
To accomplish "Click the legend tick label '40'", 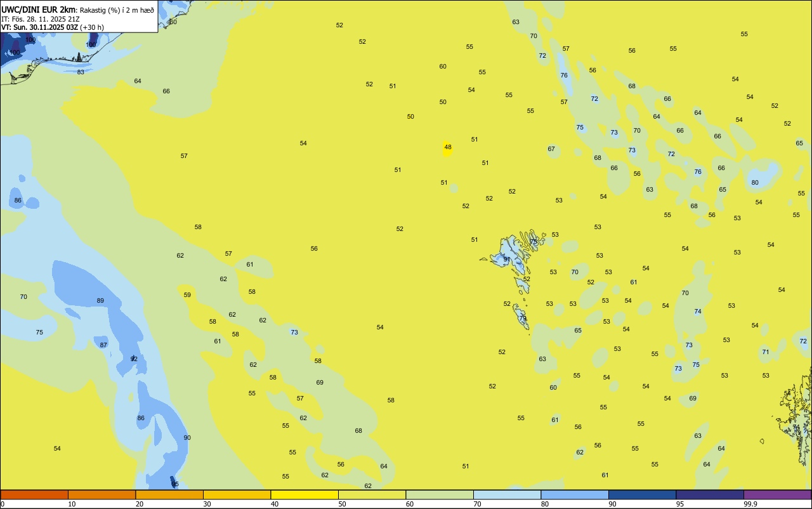I will coord(274,504).
